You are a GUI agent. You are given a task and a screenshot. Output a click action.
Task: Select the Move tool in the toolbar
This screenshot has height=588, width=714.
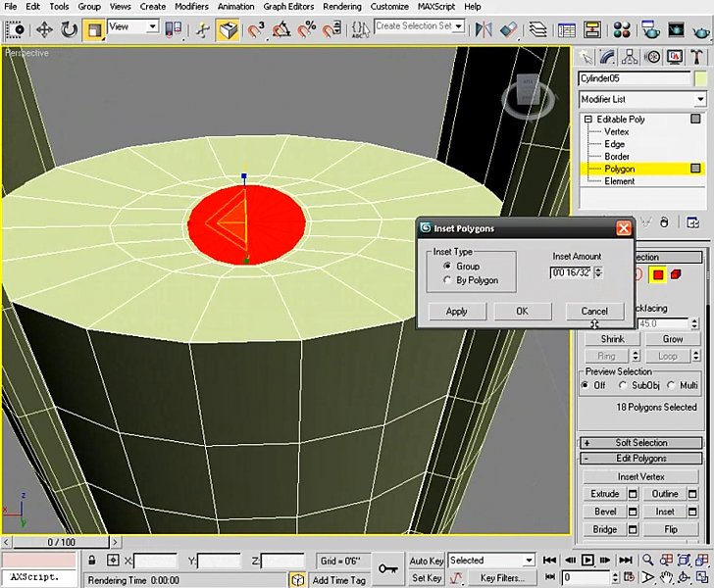tap(45, 29)
